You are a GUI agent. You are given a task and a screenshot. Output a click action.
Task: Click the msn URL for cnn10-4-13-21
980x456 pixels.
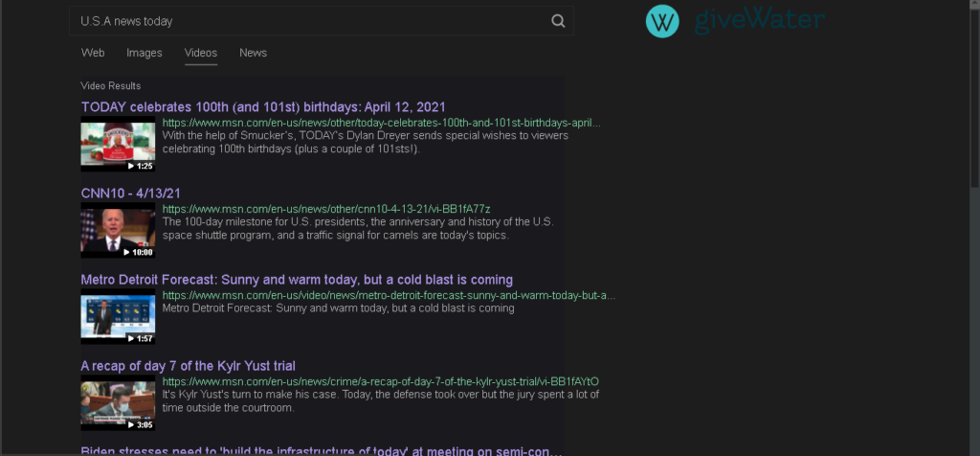click(326, 209)
